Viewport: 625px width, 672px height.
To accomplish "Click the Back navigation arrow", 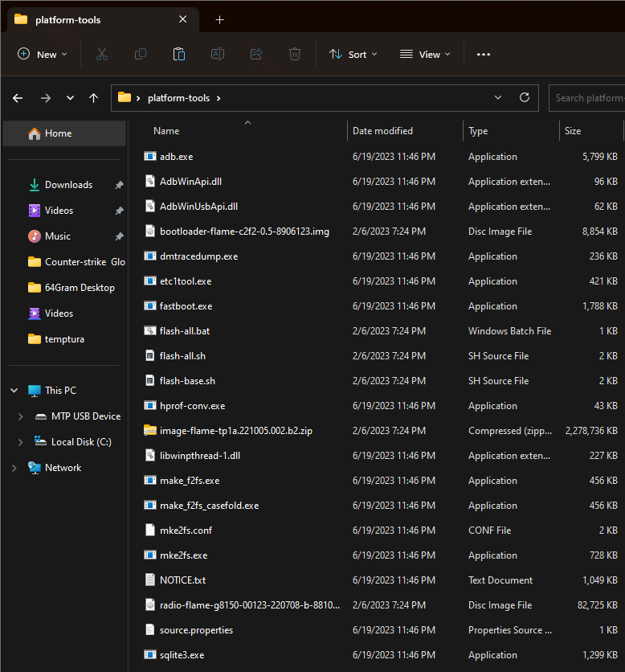I will pyautogui.click(x=18, y=98).
